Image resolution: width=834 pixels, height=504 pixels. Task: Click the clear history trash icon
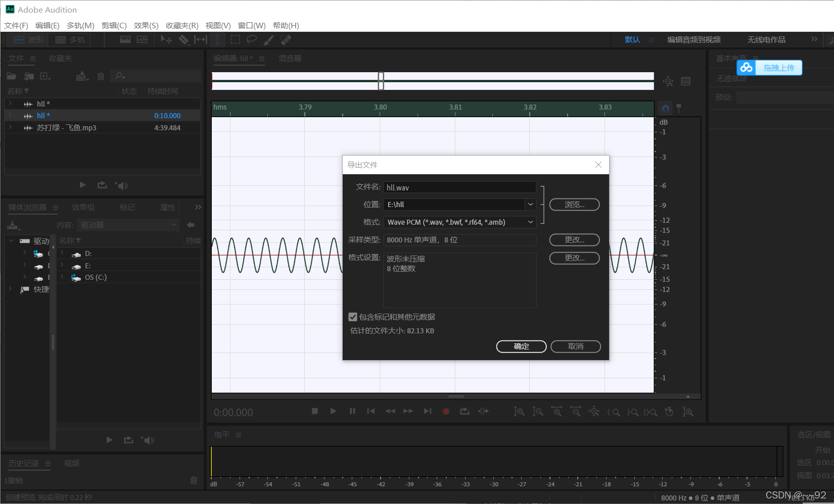click(x=194, y=480)
